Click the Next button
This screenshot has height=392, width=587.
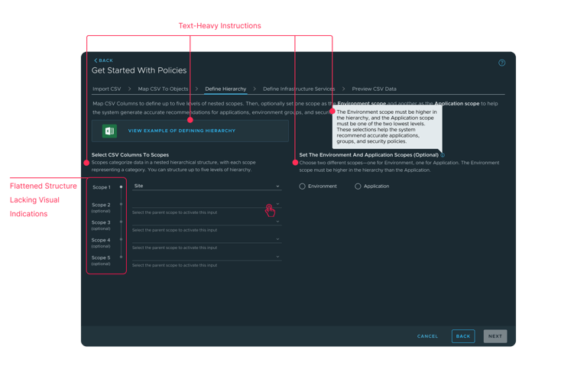[495, 336]
